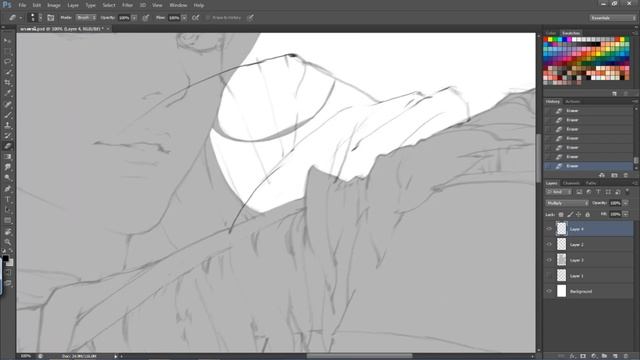Toggle lock position
Screen dimensions: 640x360
coord(579,214)
